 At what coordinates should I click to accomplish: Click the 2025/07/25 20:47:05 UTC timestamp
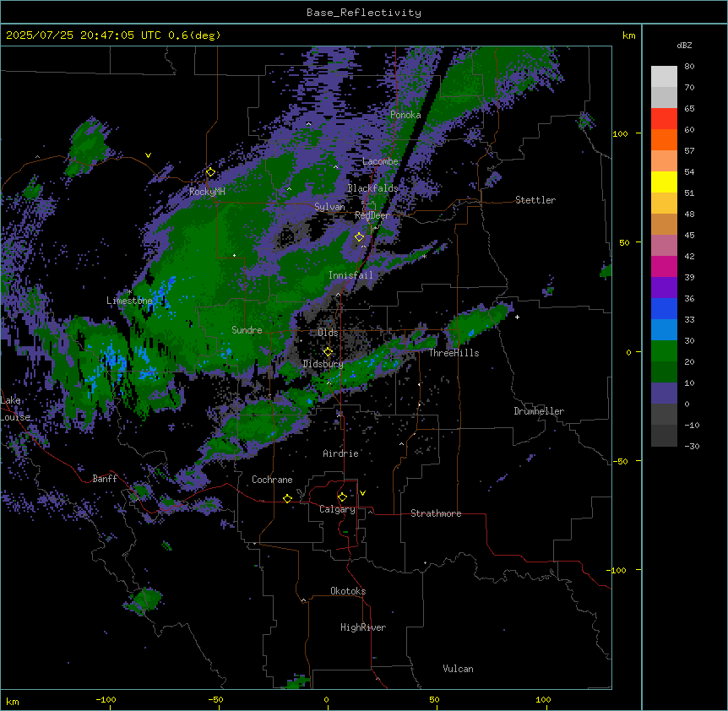pyautogui.click(x=84, y=35)
